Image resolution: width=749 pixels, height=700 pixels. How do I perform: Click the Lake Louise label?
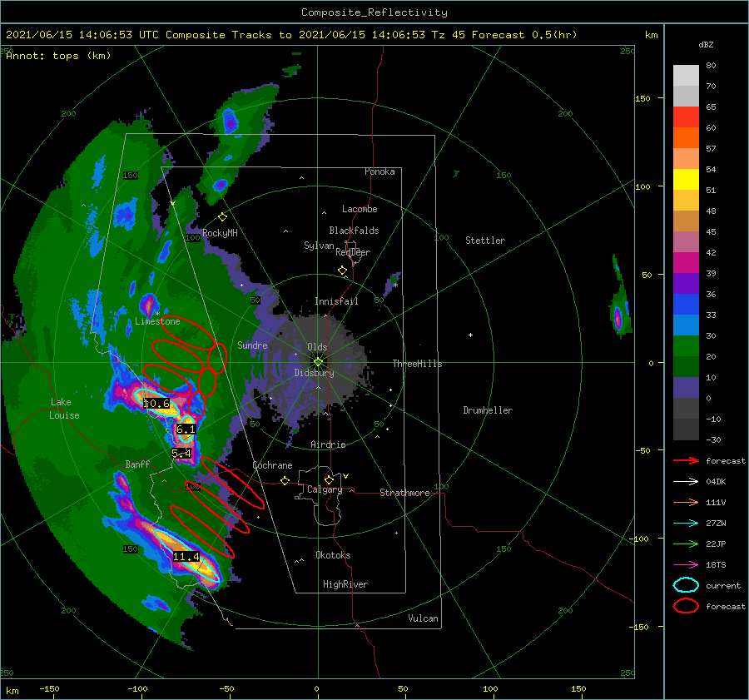click(64, 409)
